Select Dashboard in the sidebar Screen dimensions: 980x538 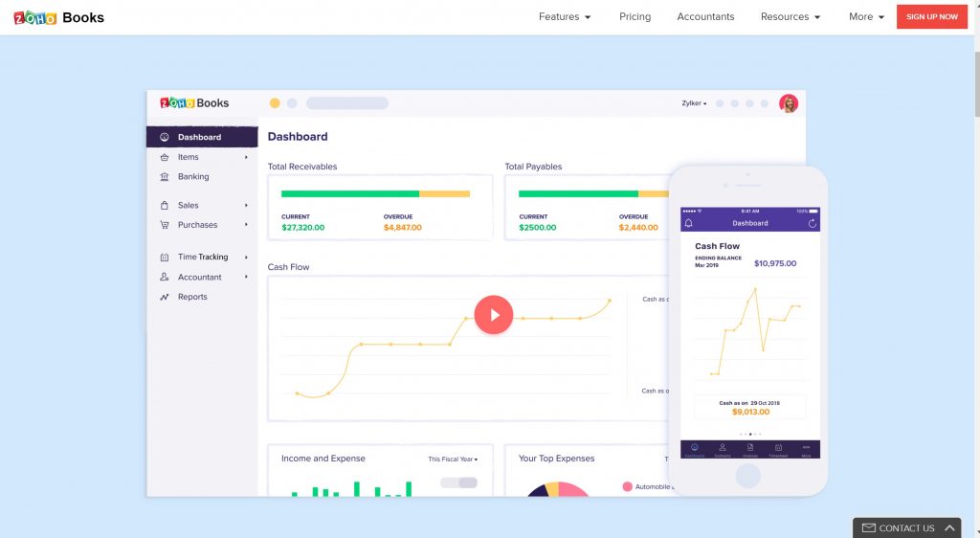coord(202,137)
